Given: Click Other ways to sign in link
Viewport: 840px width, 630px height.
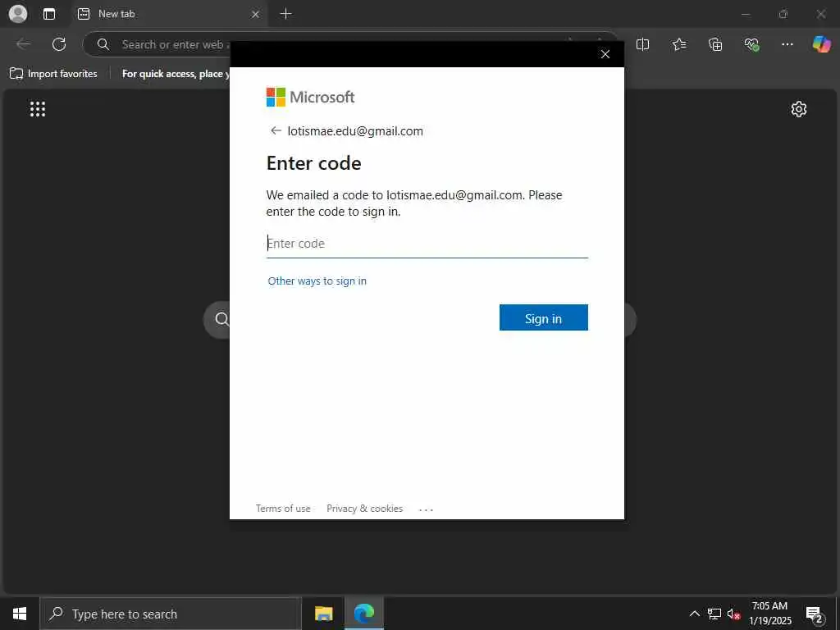Looking at the screenshot, I should (317, 281).
